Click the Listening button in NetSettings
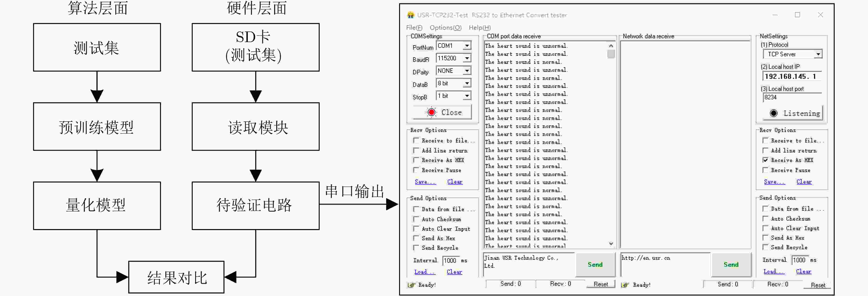 [792, 113]
